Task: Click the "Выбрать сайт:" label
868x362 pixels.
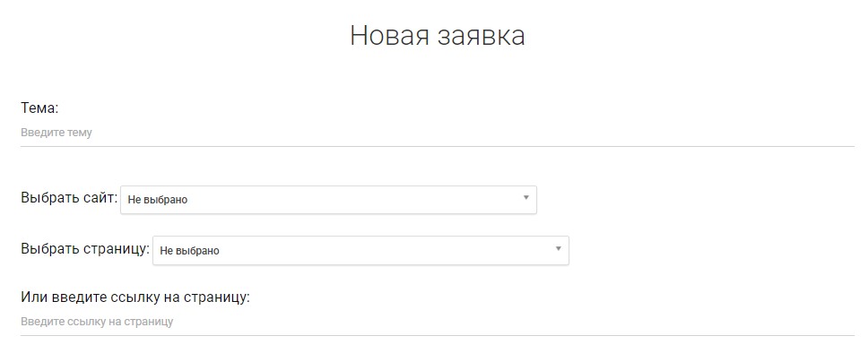Action: 69,198
